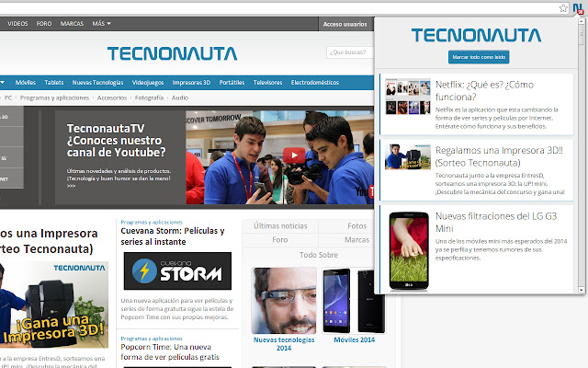Screen dimensions: 588x368
Task: Click the Sony phones thumbnail
Action: pyautogui.click(x=354, y=301)
